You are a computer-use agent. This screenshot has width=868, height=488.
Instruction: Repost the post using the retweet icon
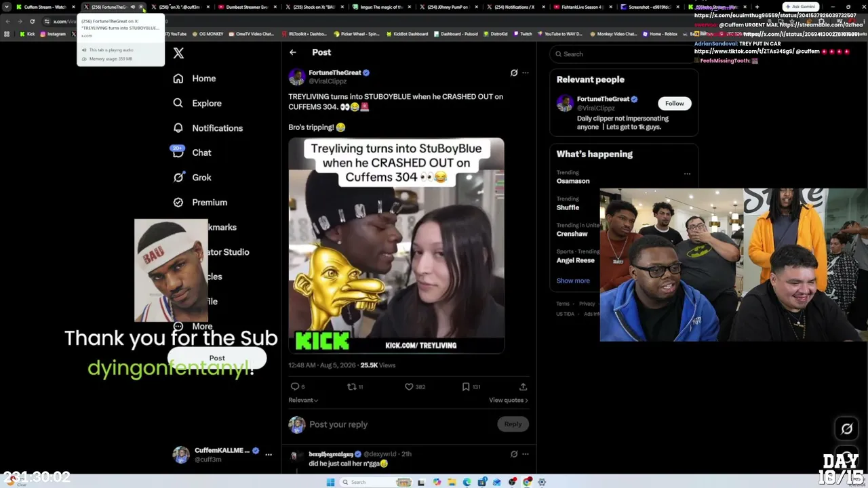pyautogui.click(x=351, y=386)
